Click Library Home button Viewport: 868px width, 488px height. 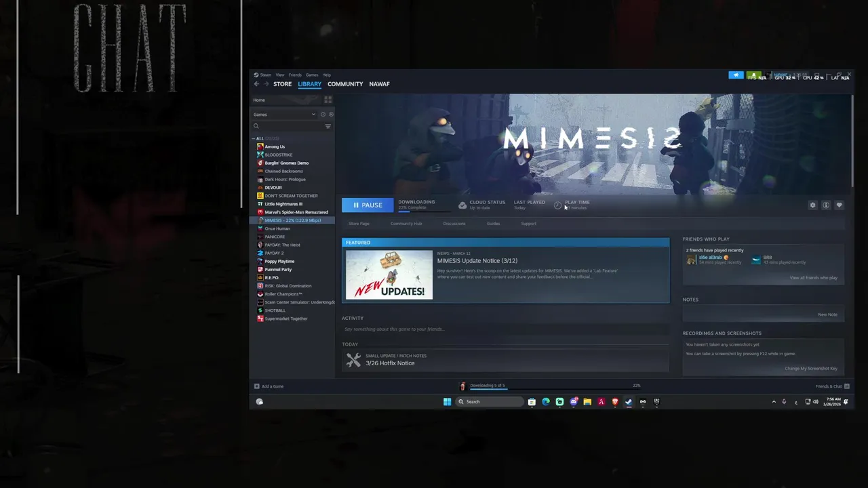pos(287,100)
